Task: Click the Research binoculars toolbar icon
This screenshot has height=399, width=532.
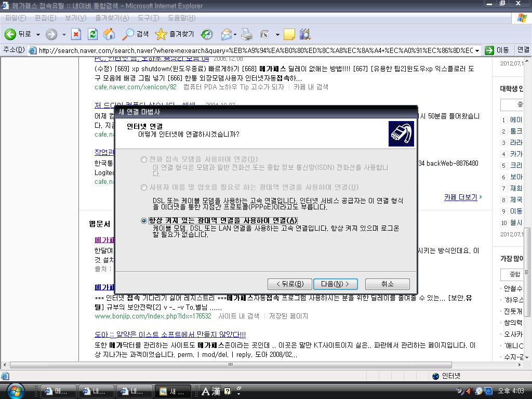Action: 305,34
